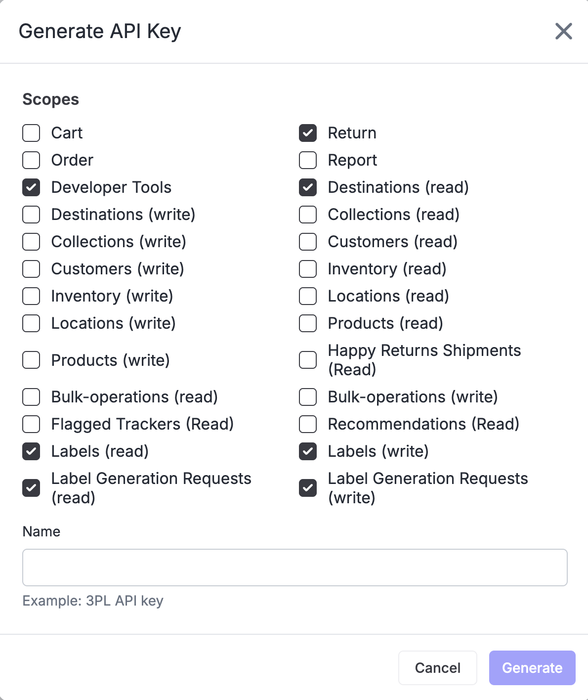Screen dimensions: 588x700
Task: Uncheck the Labels (write) scope
Action: pos(308,451)
